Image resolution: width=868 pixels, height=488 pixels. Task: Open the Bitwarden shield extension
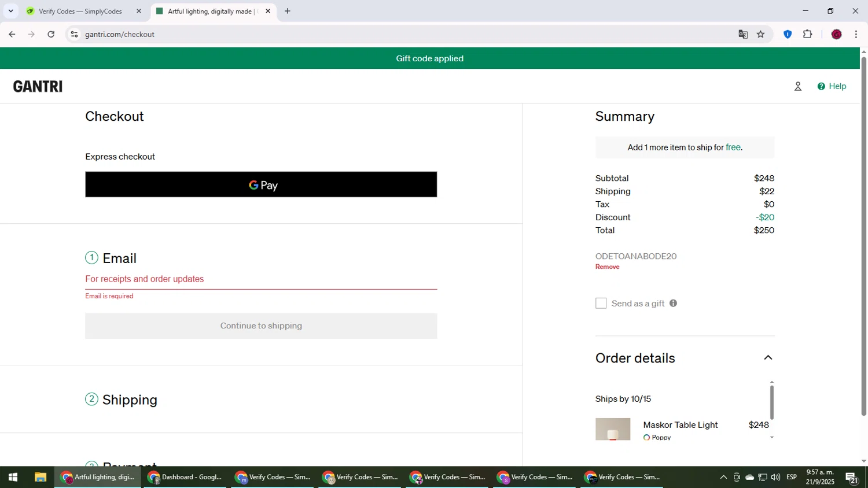[x=788, y=35]
